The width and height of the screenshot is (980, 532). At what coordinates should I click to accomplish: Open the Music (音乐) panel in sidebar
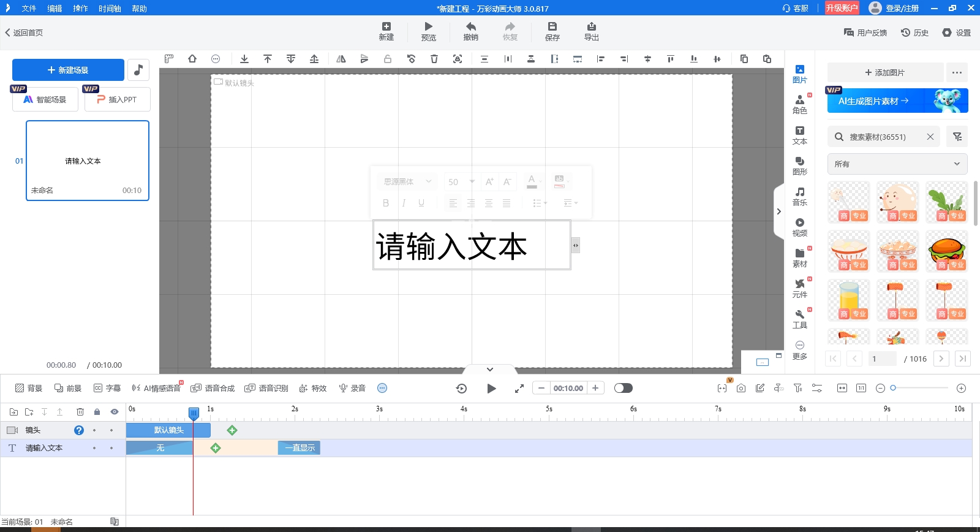(x=799, y=196)
